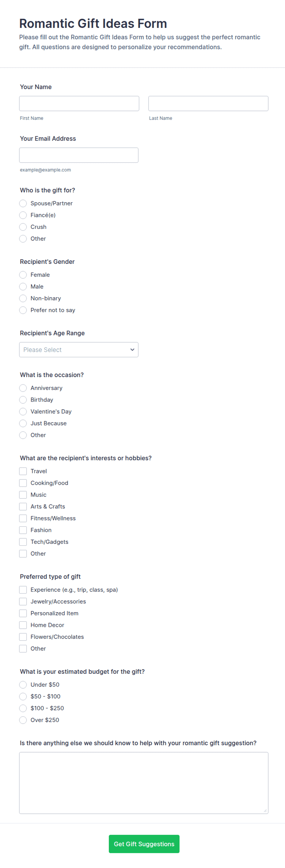Open the Recipient's Age Range dropdown
The image size is (285, 868).
78,350
